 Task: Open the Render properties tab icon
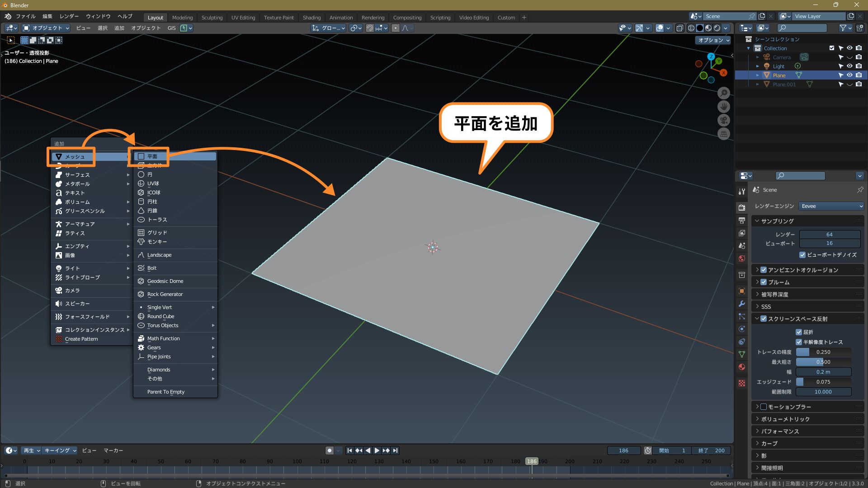click(x=742, y=208)
